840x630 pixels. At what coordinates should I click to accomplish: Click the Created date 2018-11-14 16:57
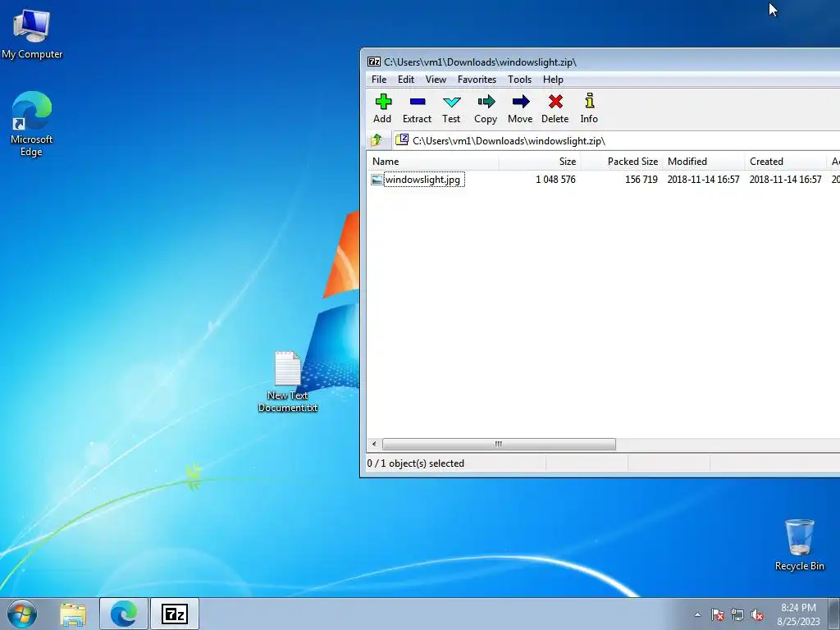click(x=785, y=180)
